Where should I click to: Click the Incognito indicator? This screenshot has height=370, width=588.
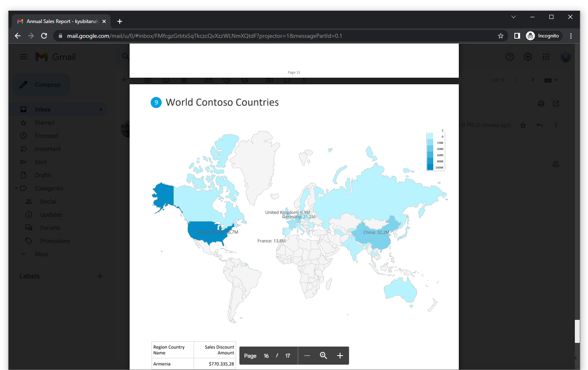pos(544,36)
